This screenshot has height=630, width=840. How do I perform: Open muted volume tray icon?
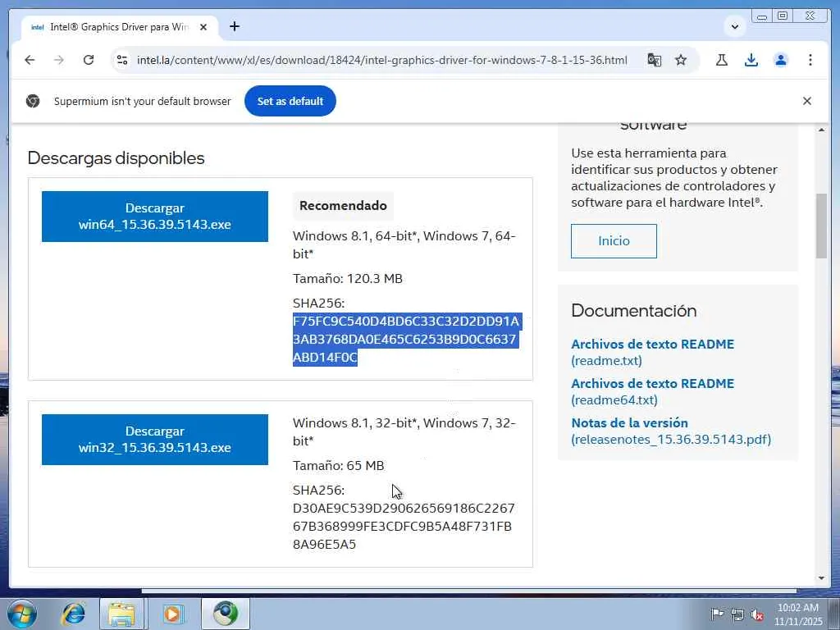(757, 614)
